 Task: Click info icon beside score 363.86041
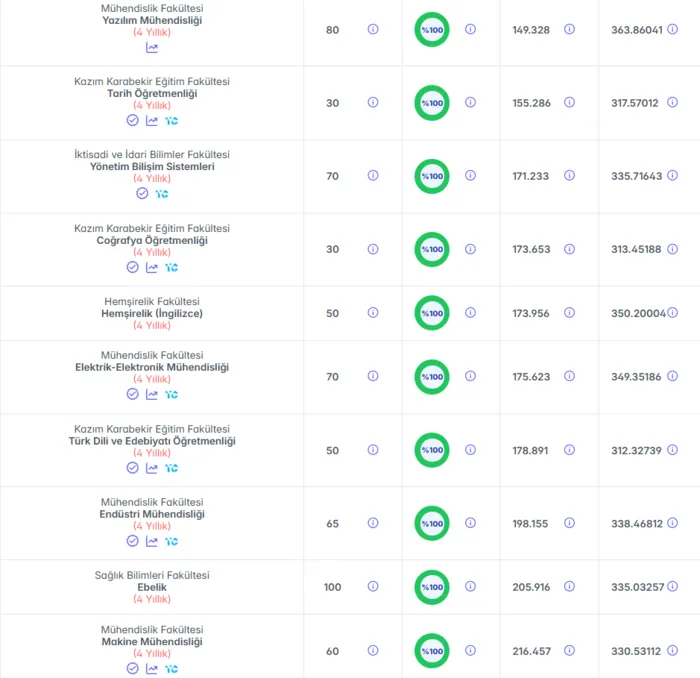672,29
